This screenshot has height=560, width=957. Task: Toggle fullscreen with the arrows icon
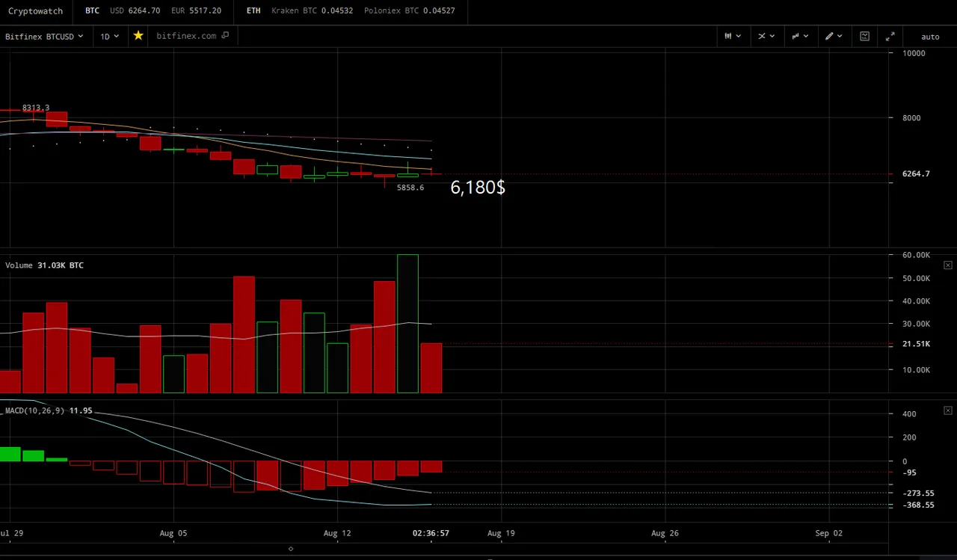890,36
